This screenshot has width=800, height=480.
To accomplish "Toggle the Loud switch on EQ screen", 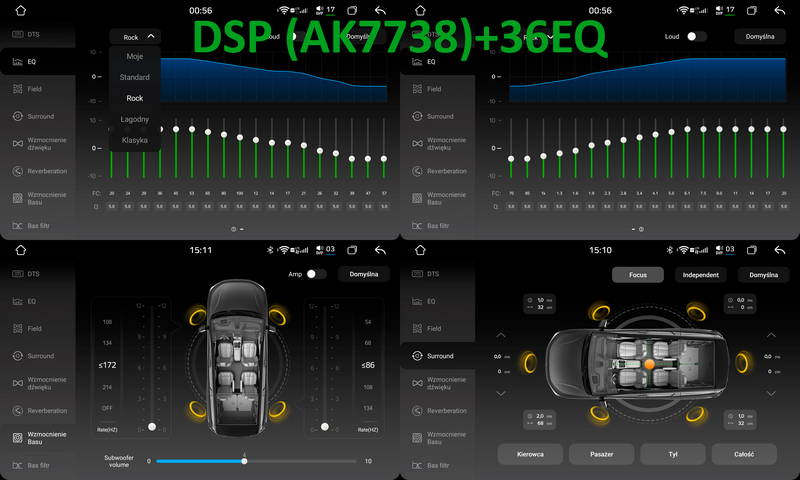I will coord(696,36).
